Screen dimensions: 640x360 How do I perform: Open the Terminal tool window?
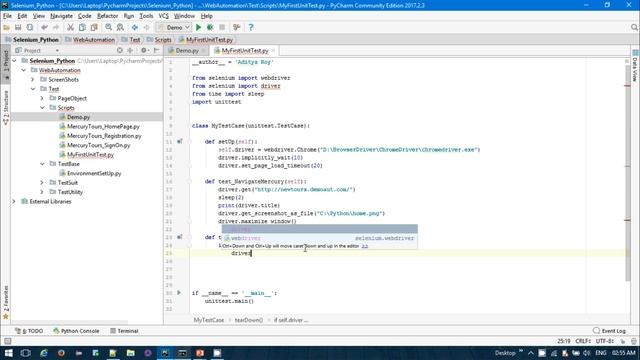[x=124, y=331]
